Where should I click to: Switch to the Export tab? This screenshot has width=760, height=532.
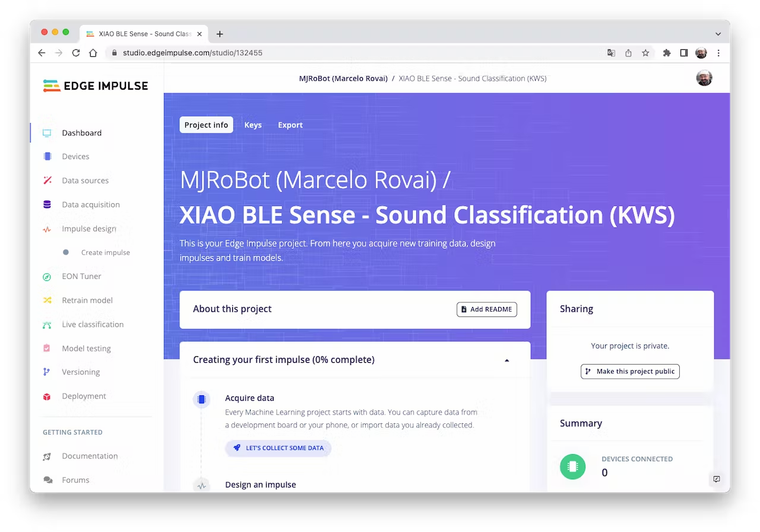[290, 125]
